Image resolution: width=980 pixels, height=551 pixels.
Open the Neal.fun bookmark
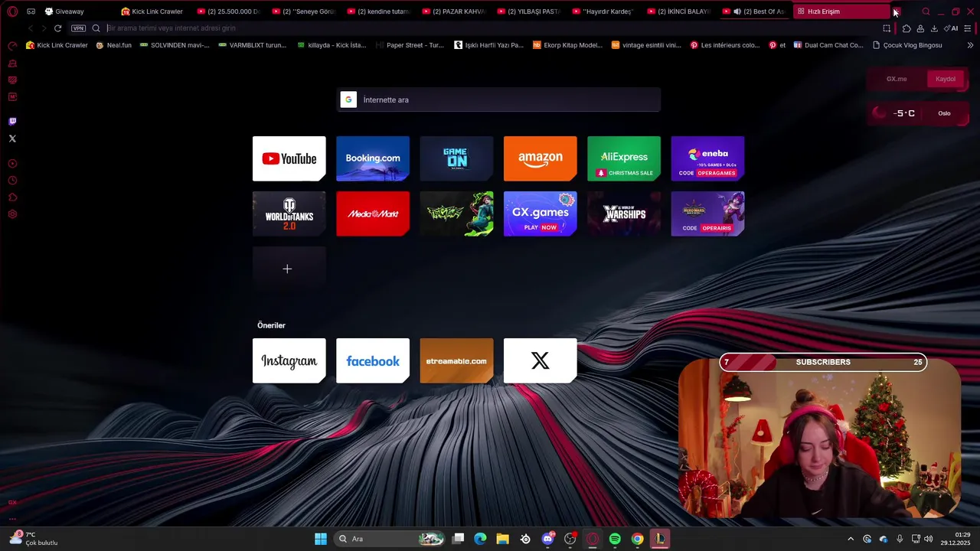(114, 45)
